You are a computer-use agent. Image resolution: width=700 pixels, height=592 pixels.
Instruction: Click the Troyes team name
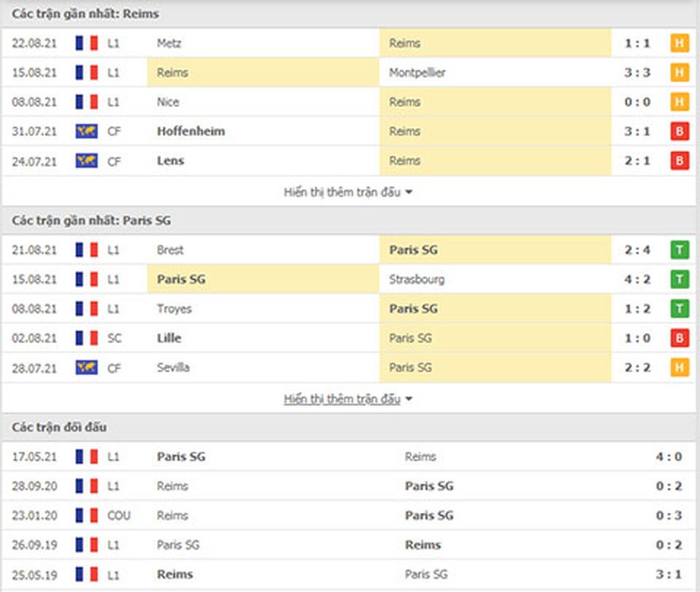pyautogui.click(x=173, y=309)
